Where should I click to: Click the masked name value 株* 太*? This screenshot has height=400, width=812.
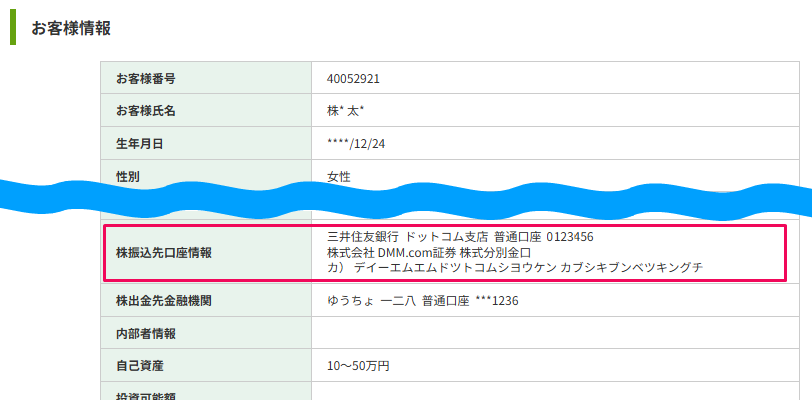click(345, 111)
